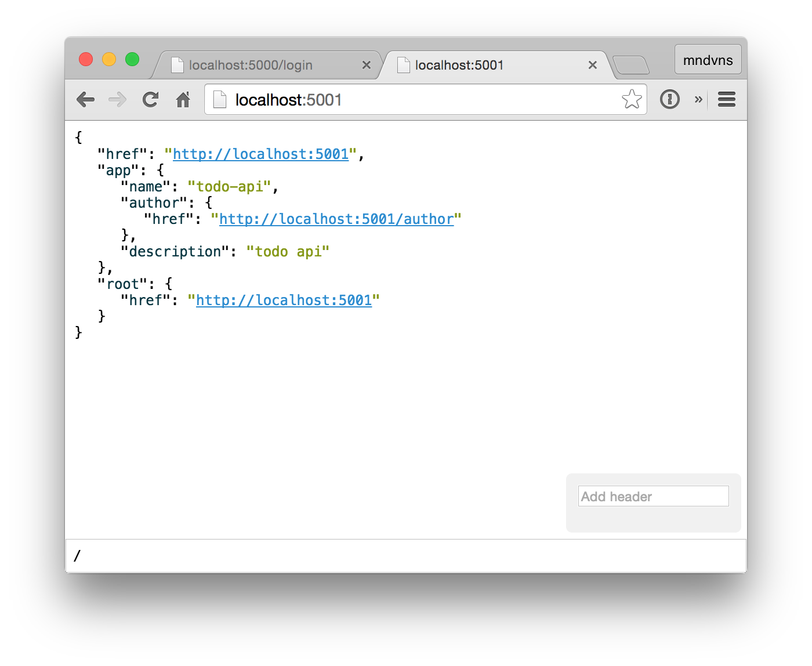Show hidden extensions via chevron overflow

(698, 100)
